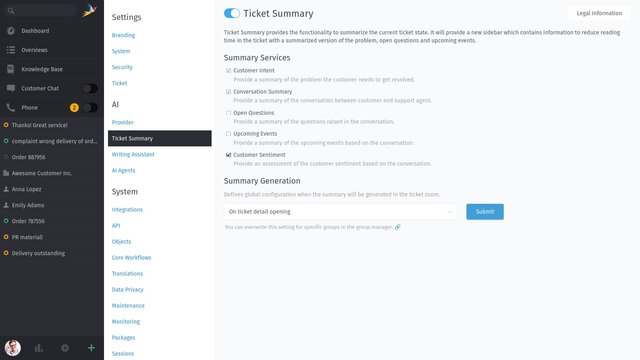Toggle the Phone availability switch
The height and width of the screenshot is (360, 640).
pyautogui.click(x=90, y=107)
